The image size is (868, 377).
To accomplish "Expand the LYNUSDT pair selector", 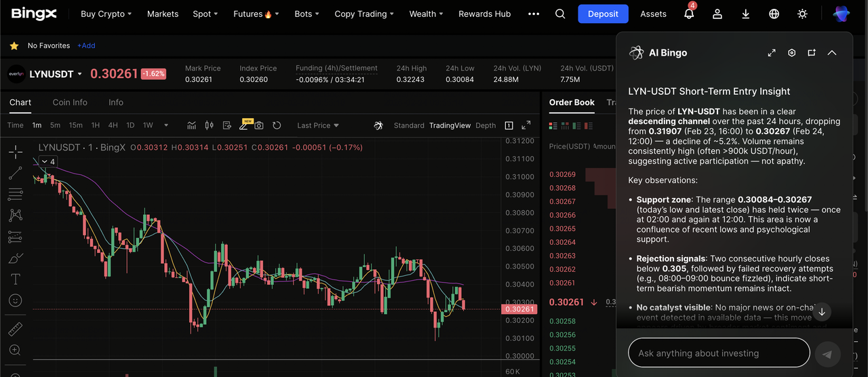I will [79, 74].
